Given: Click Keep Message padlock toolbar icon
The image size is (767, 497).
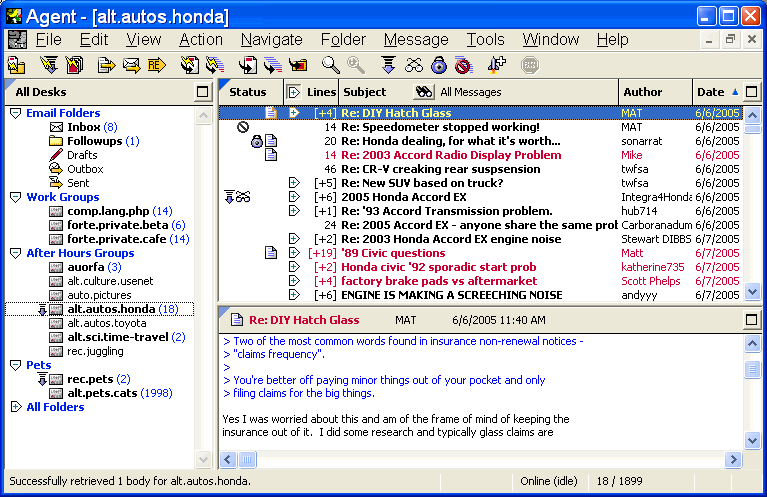Looking at the screenshot, I should (439, 65).
